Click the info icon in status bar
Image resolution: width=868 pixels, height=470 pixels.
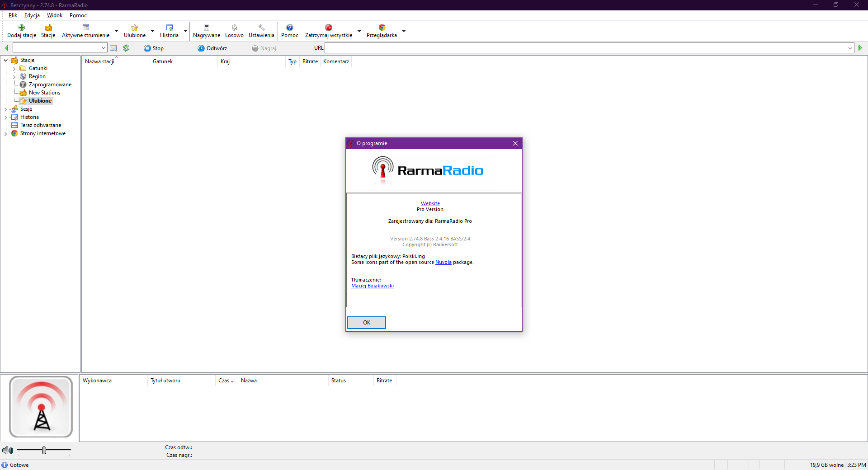(5, 465)
